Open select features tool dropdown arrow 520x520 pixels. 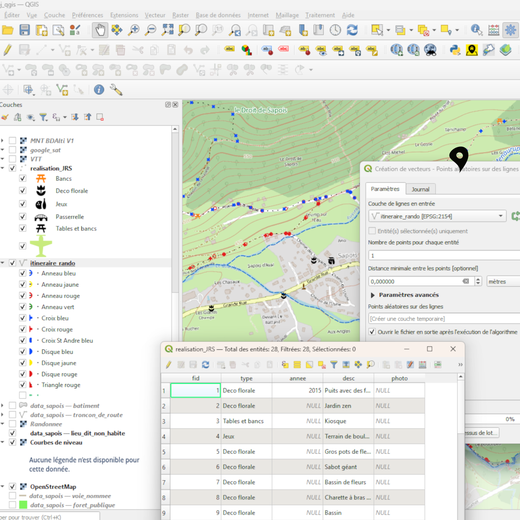point(388,30)
